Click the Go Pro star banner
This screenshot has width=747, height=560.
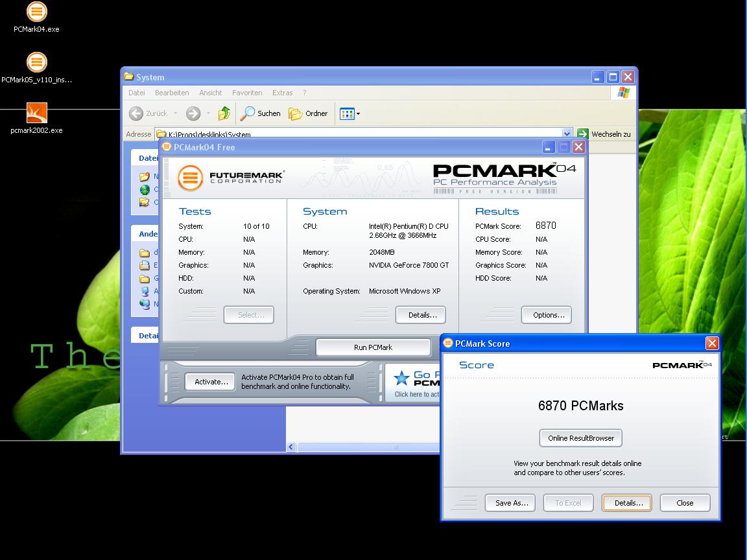point(412,383)
